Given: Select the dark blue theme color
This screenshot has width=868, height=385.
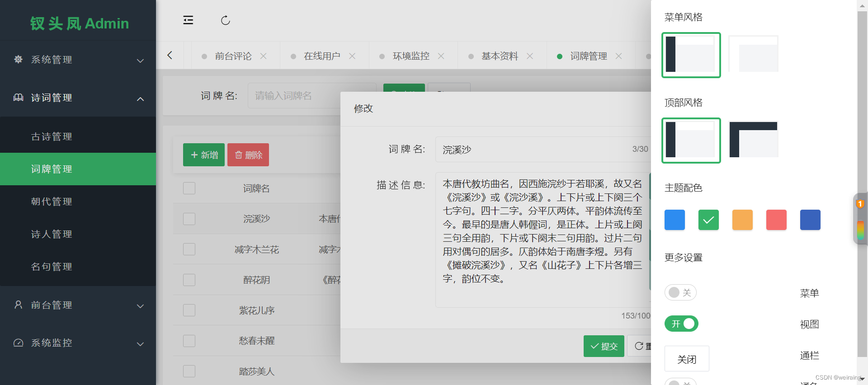Looking at the screenshot, I should (810, 220).
